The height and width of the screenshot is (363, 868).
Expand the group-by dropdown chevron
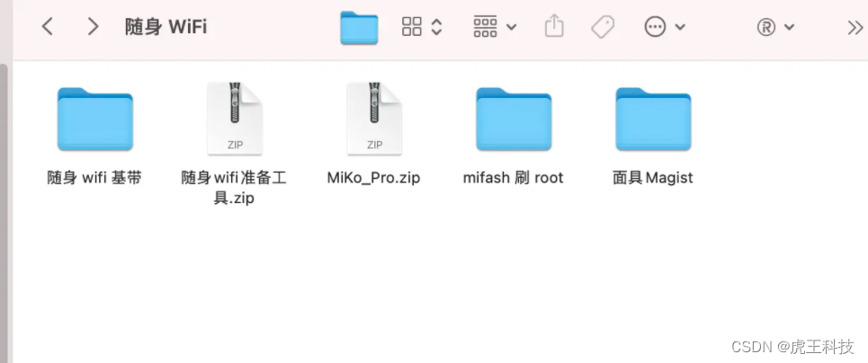pos(512,27)
